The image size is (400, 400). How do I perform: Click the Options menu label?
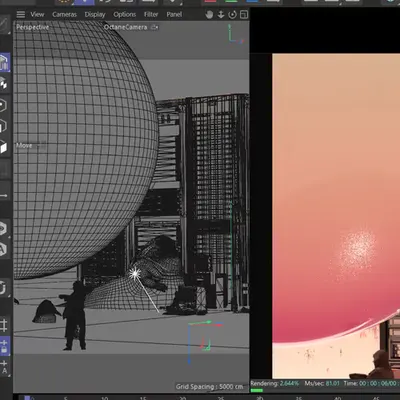point(125,15)
